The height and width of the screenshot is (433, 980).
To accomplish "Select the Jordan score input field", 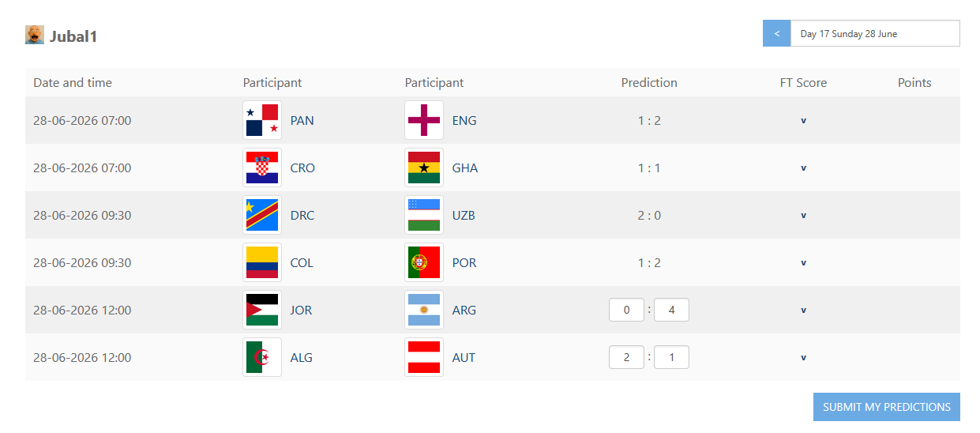I will [x=627, y=310].
